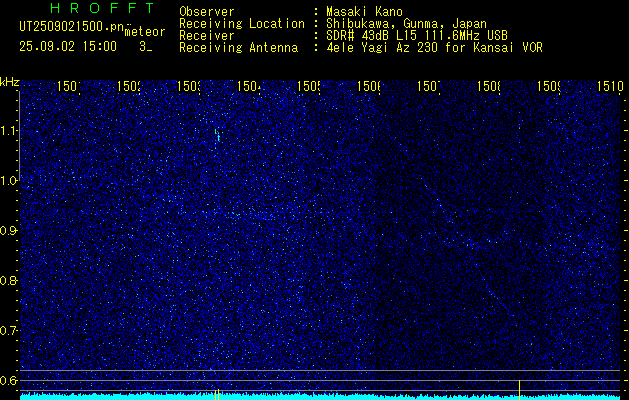629x400 pixels.
Task: Click the 0.9 kHz frequency label
Action: [9, 231]
